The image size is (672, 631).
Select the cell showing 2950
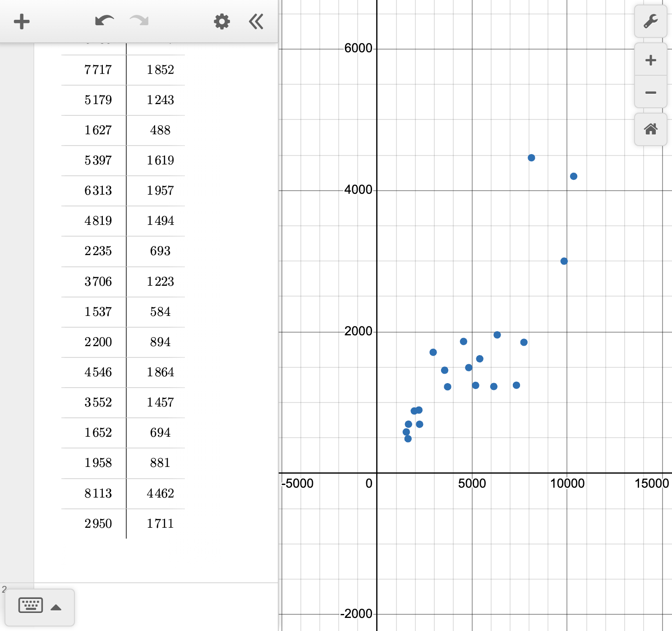pos(98,523)
